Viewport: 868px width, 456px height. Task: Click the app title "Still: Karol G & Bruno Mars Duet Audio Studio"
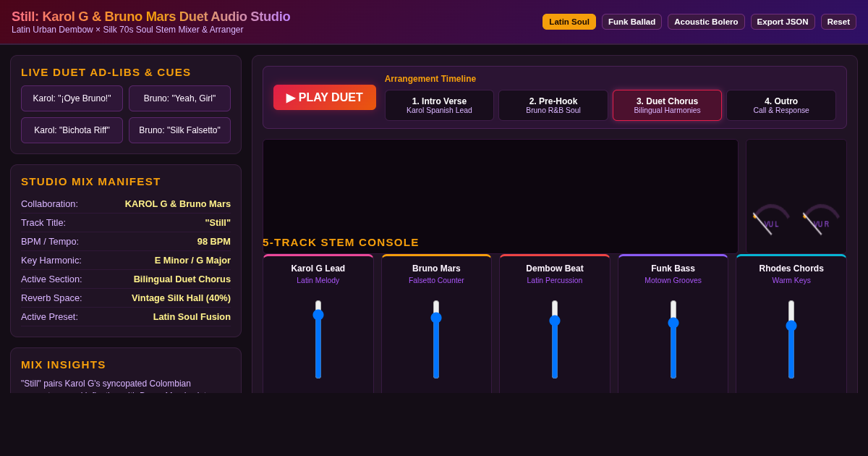click(151, 17)
